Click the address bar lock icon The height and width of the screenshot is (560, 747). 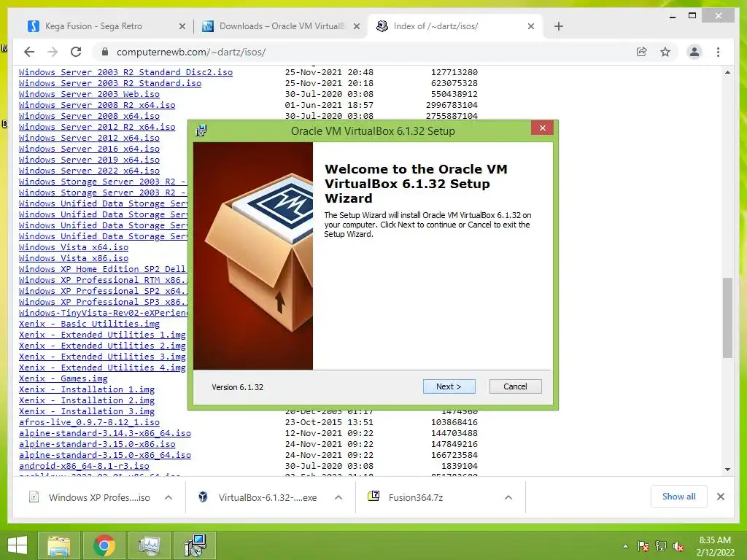105,52
